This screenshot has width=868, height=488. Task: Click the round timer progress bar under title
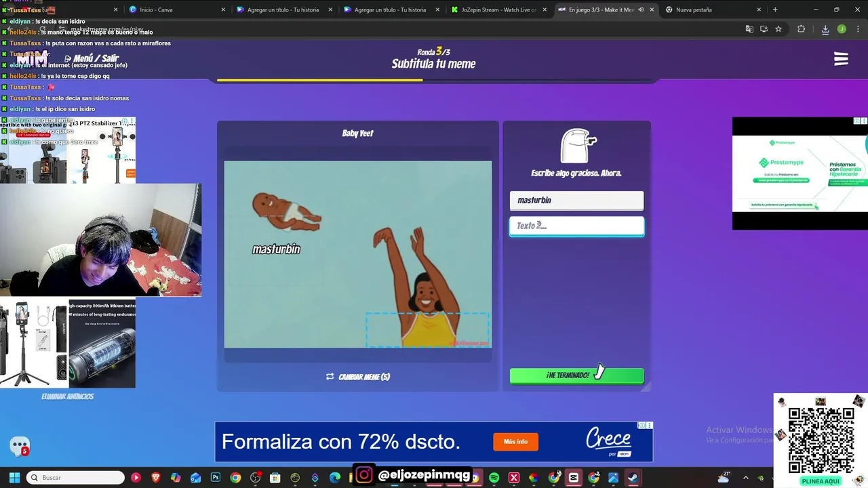434,80
